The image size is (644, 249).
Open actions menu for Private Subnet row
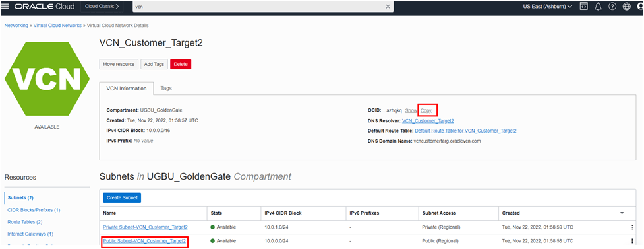632,227
